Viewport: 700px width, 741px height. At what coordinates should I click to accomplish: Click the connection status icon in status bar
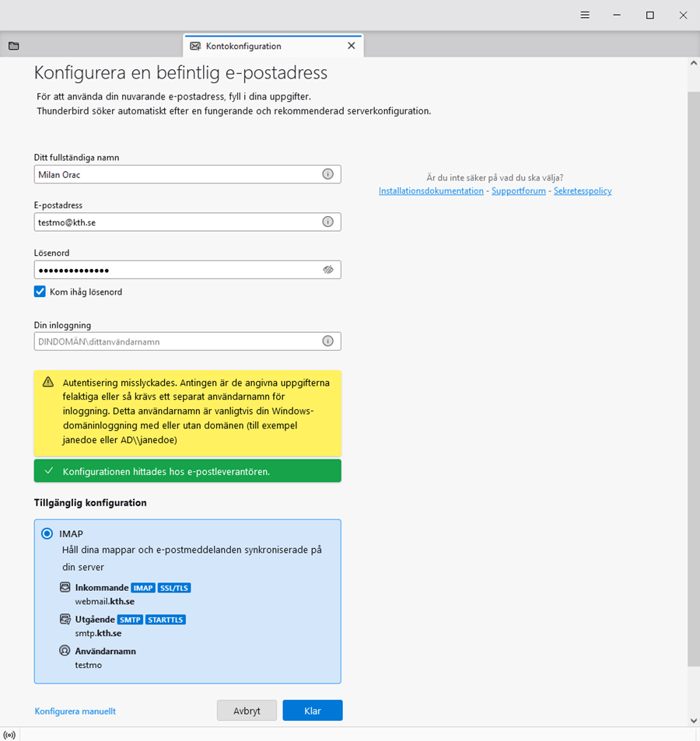9,735
